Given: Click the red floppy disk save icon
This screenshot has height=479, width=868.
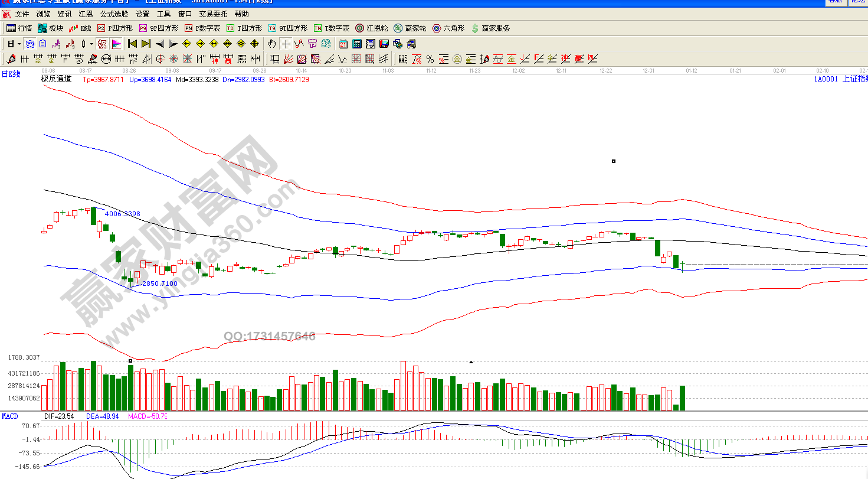Looking at the screenshot, I should click(384, 44).
